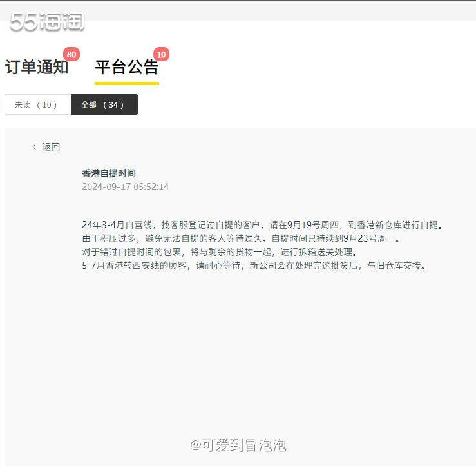Show 全部 (34) announcements

[104, 104]
